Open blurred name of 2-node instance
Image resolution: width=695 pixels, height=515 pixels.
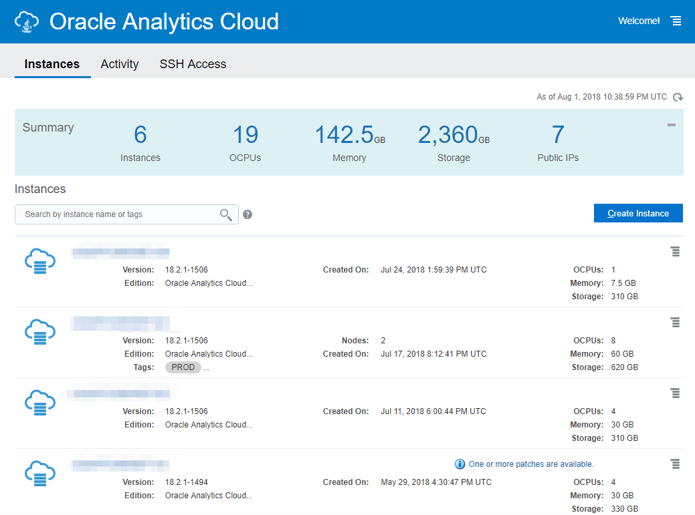click(x=121, y=324)
